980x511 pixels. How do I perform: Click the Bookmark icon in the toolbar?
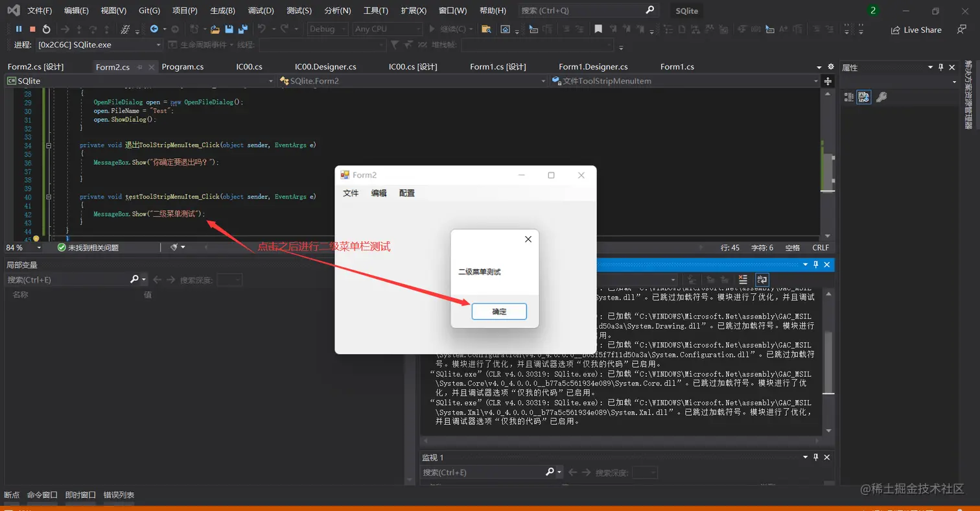click(598, 29)
